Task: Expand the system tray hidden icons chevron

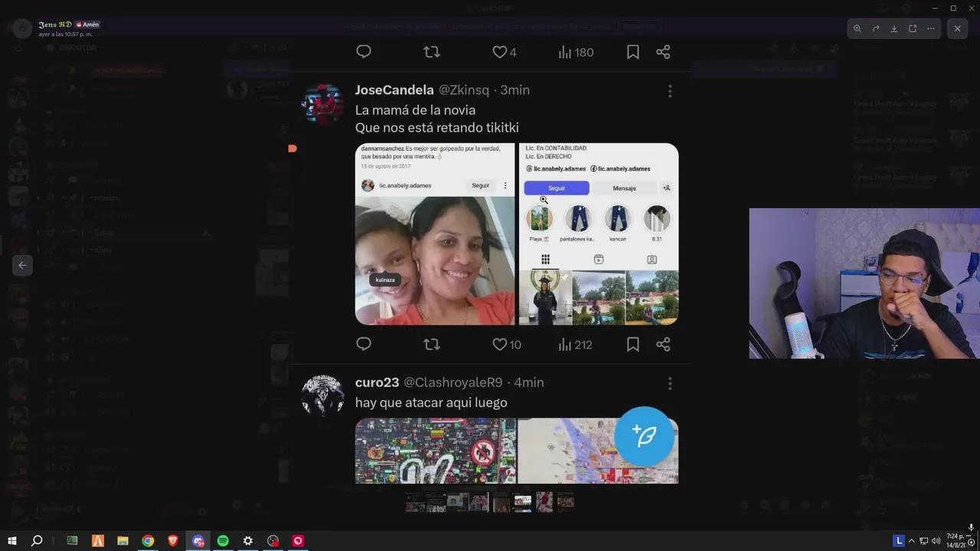Action: (x=912, y=541)
